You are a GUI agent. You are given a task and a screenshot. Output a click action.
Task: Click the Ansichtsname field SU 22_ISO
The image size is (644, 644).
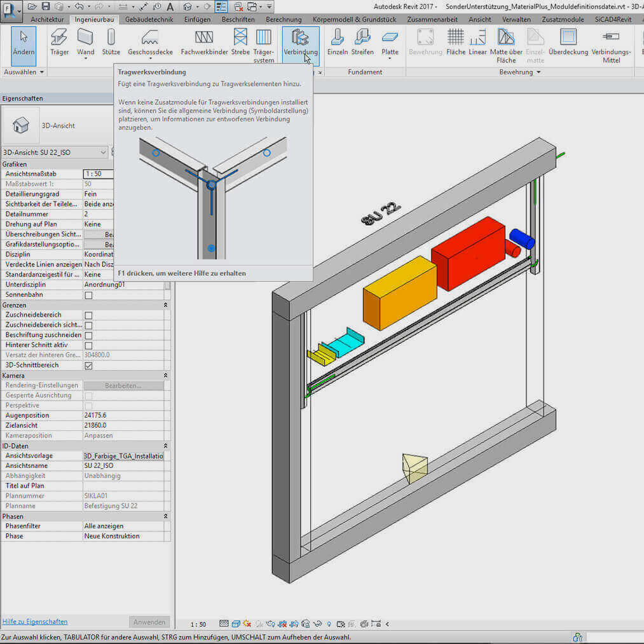pyautogui.click(x=124, y=466)
